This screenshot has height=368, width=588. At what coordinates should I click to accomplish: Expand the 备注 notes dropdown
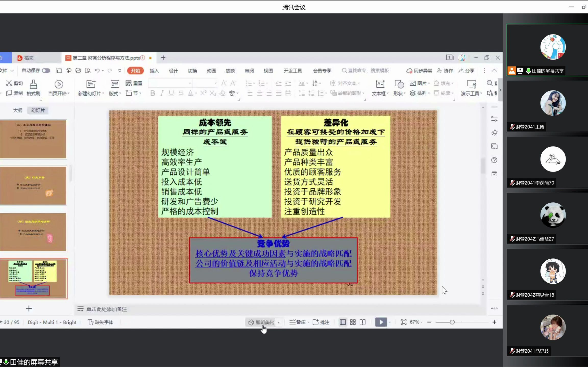tap(299, 322)
